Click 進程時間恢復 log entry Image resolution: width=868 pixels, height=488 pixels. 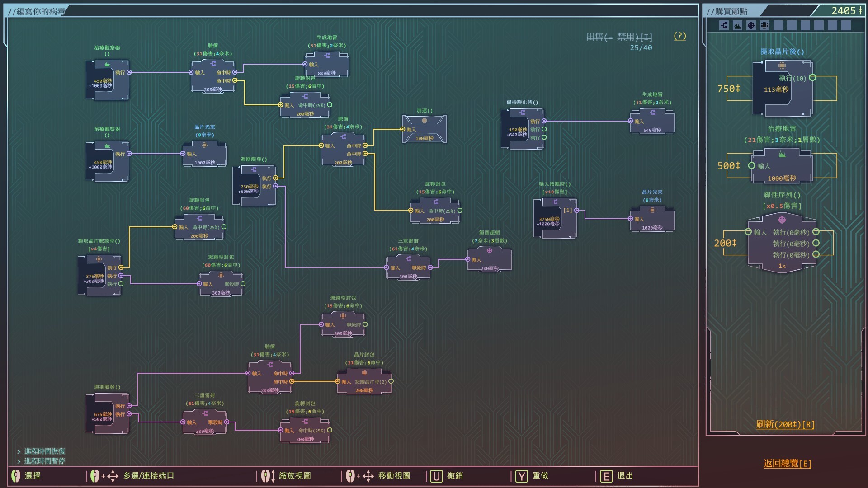[44, 451]
